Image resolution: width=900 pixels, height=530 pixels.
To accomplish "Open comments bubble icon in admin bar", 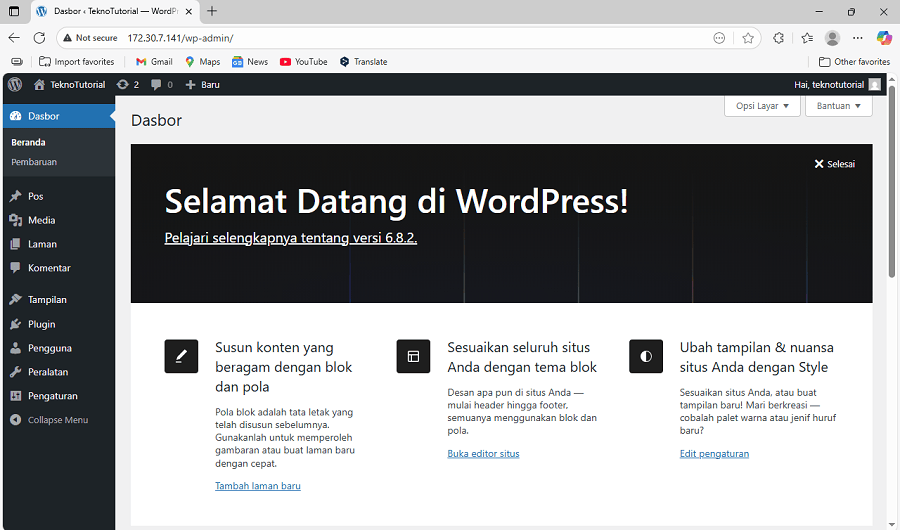I will (x=156, y=84).
